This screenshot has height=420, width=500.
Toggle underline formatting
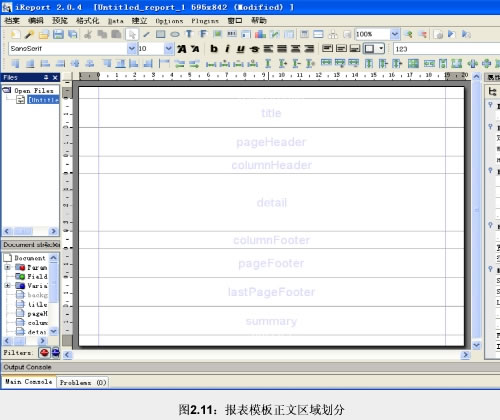tap(240, 49)
